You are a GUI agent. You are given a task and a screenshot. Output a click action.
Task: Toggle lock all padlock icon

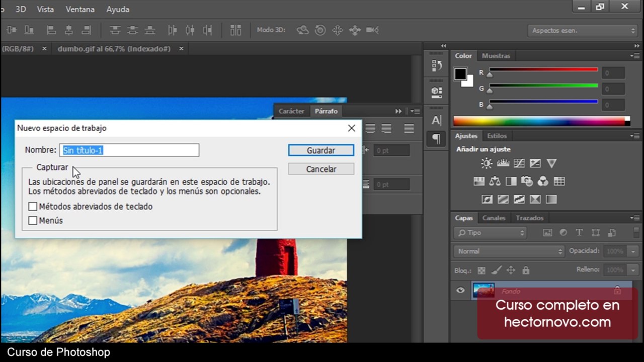[x=526, y=270]
